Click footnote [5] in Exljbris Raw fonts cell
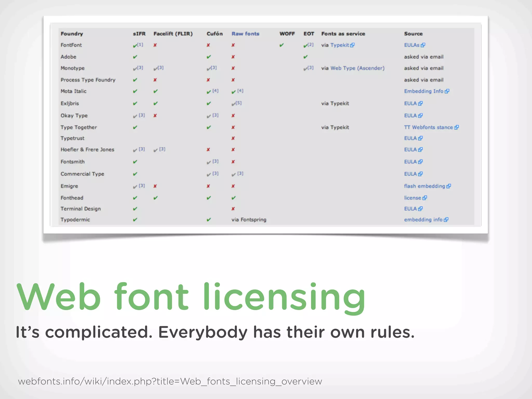 tap(239, 103)
